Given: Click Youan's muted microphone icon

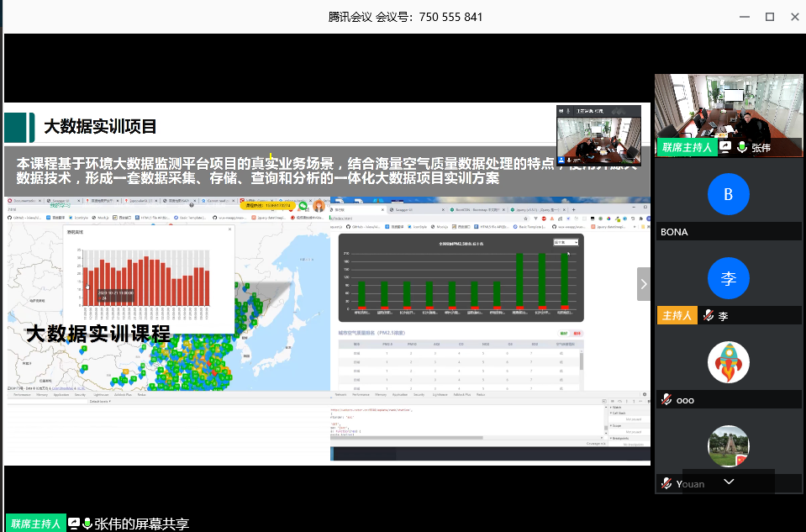Looking at the screenshot, I should pyautogui.click(x=666, y=484).
